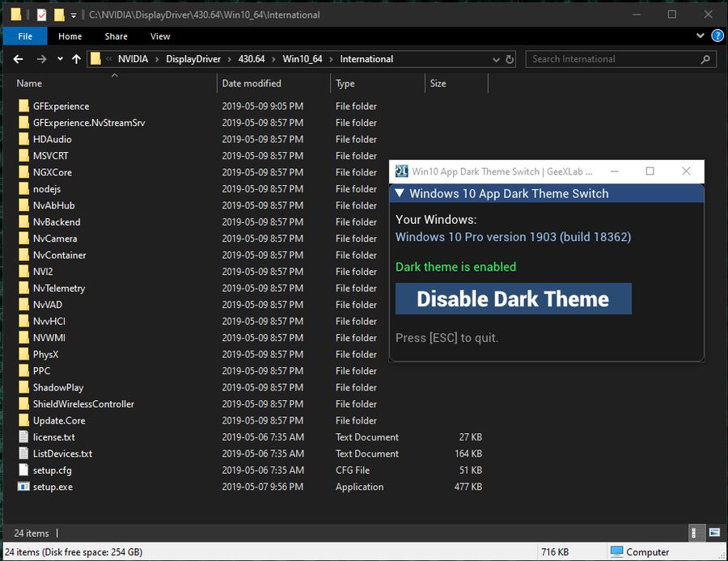Viewport: 728px width, 561px height.
Task: Go up one folder level
Action: pos(76,59)
